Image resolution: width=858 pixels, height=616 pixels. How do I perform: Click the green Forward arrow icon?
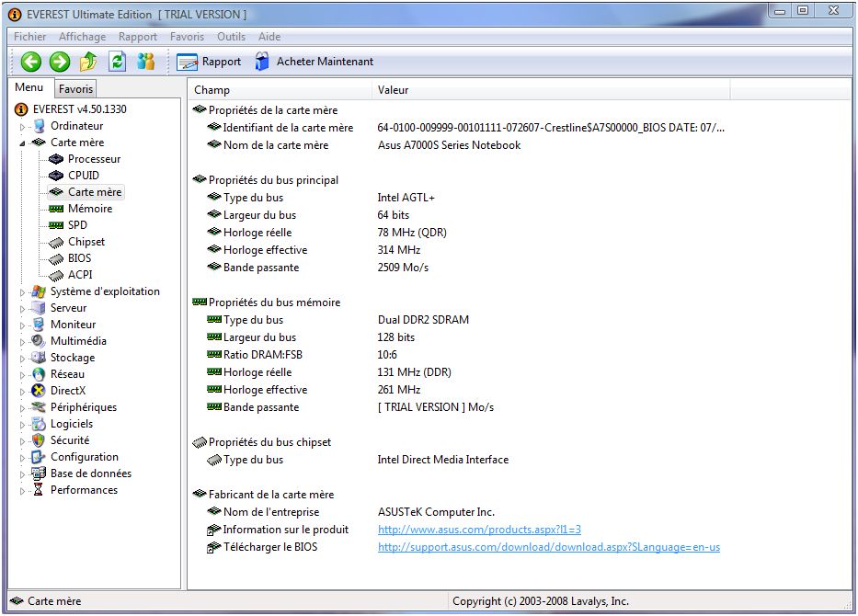tap(60, 62)
